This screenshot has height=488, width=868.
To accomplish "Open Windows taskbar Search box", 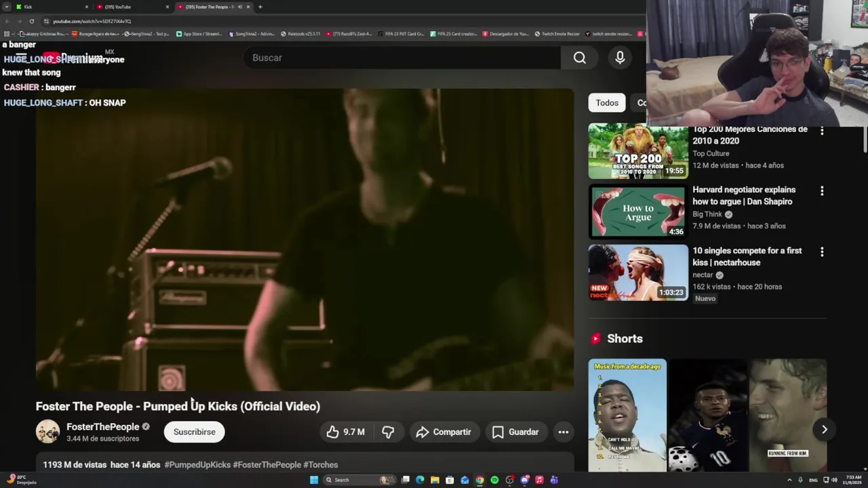I will [x=359, y=480].
